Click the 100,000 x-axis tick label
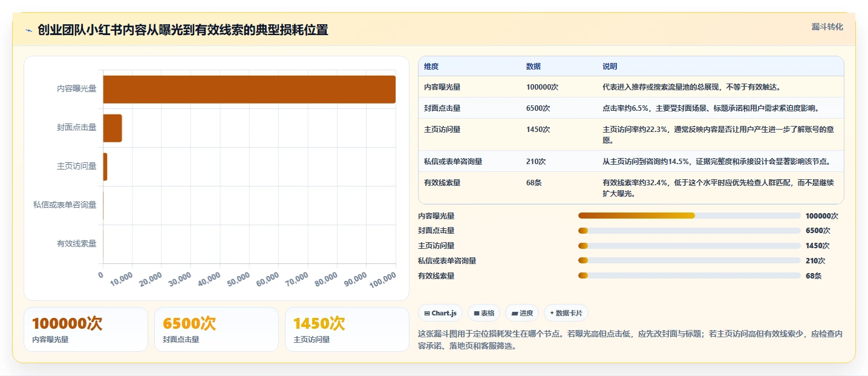This screenshot has width=868, height=376. pyautogui.click(x=382, y=280)
